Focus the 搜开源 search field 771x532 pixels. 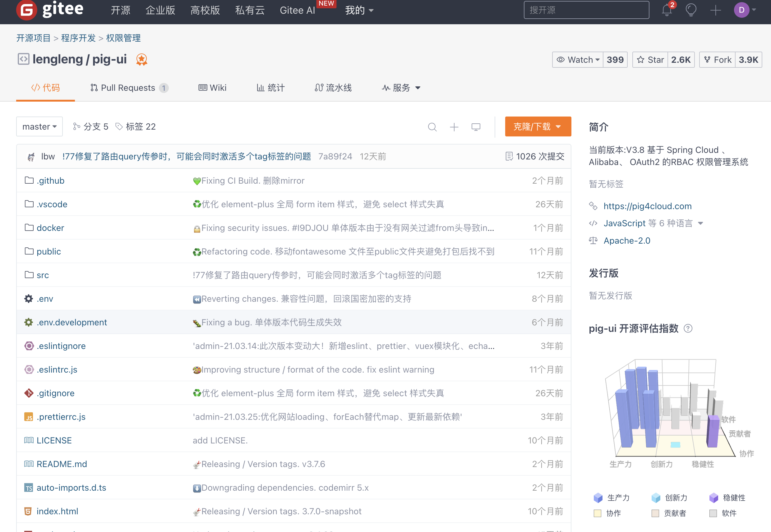(586, 10)
